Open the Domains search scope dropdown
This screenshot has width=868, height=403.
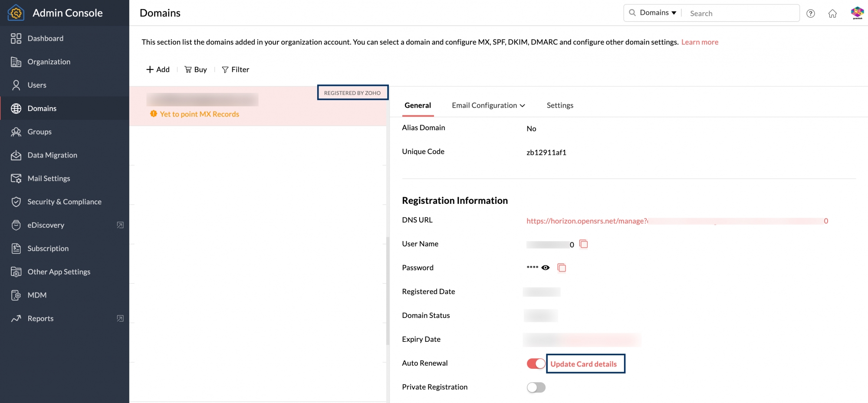coord(658,13)
